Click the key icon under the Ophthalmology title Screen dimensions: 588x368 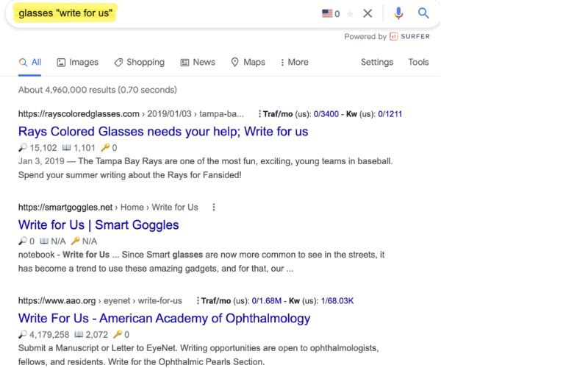point(118,335)
